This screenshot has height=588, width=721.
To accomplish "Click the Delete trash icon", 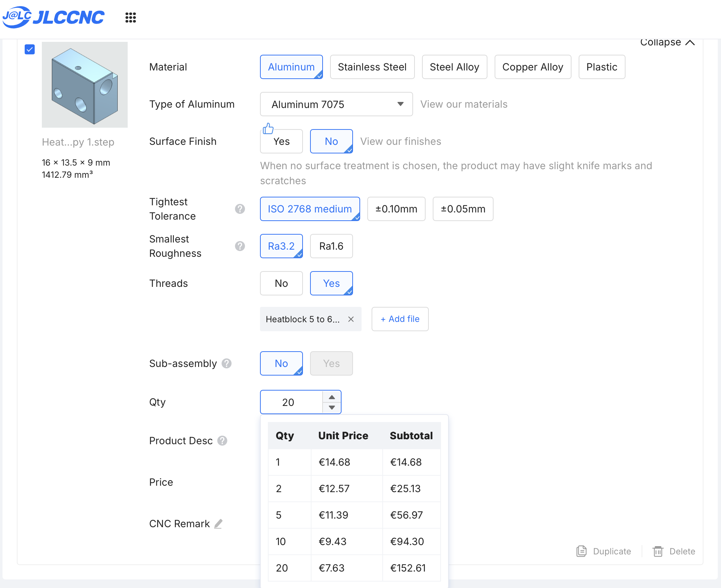I will point(658,551).
